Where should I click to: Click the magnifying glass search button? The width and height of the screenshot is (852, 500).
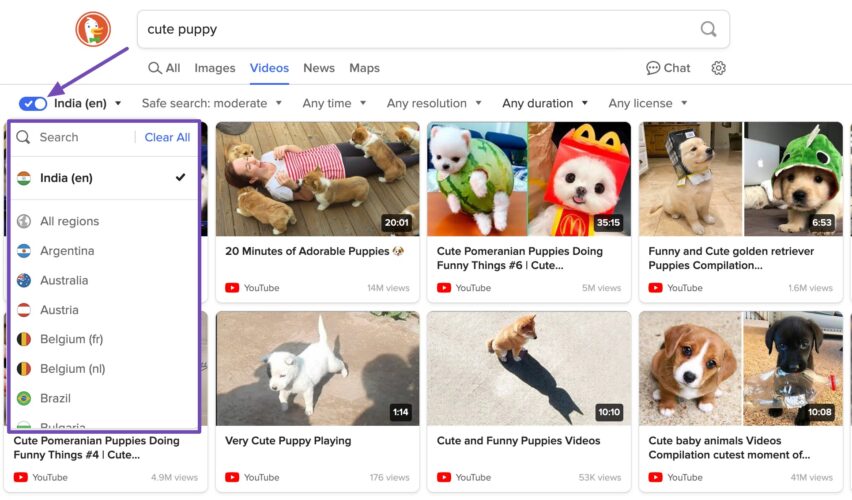click(708, 29)
